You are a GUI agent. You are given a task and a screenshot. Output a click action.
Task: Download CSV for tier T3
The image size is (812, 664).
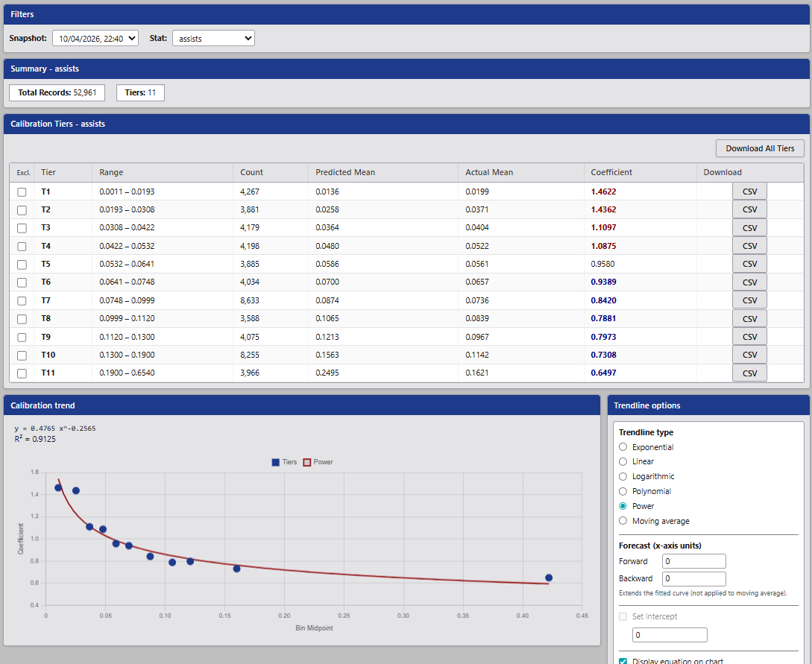click(749, 228)
